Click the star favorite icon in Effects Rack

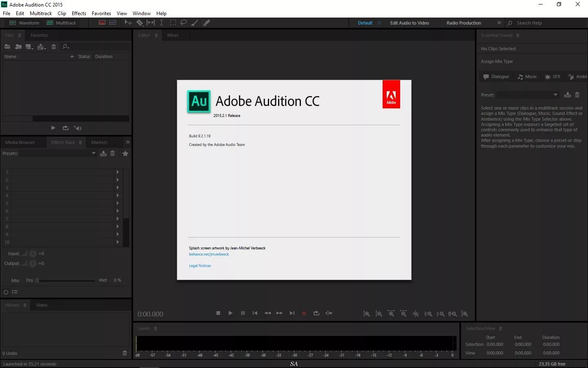click(125, 154)
